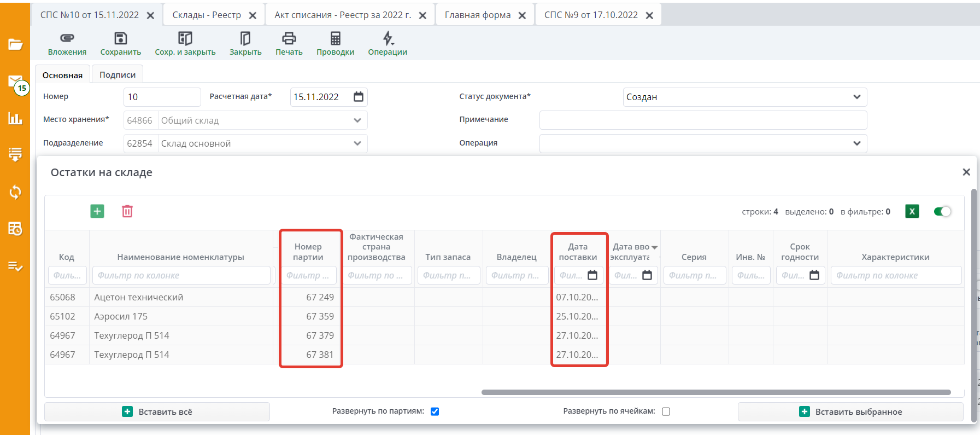This screenshot has width=980, height=435.
Task: Expand the Статус документа dropdown
Action: pos(856,97)
